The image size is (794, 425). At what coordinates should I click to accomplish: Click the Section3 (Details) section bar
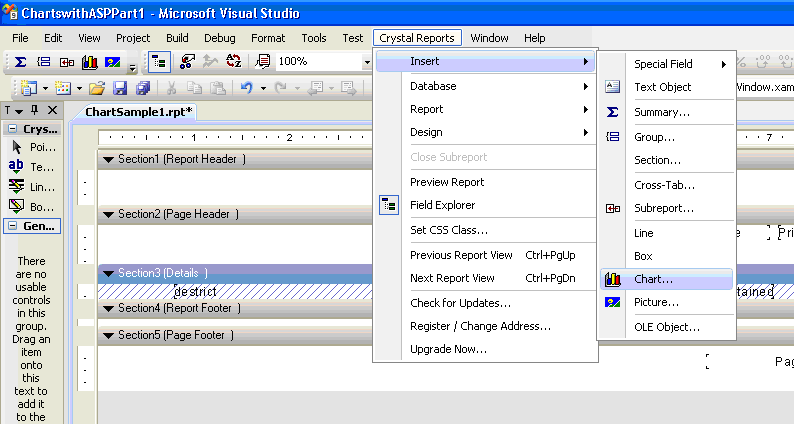click(x=235, y=274)
